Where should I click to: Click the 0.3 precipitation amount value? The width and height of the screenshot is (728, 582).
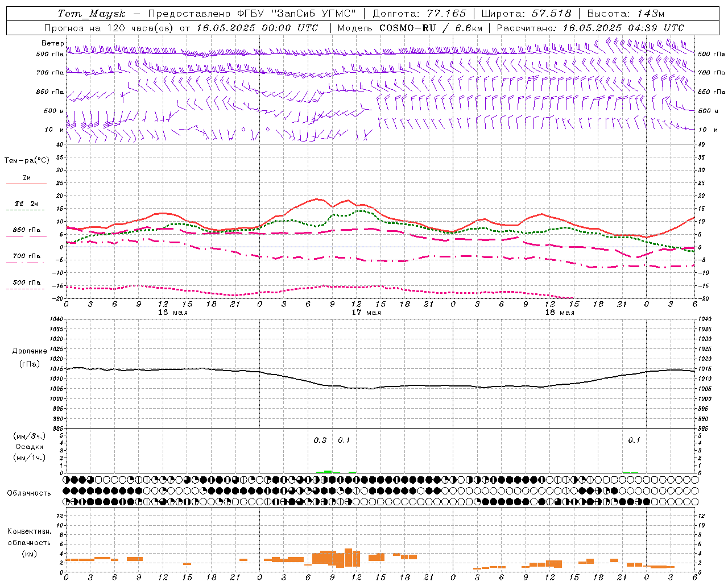click(320, 440)
